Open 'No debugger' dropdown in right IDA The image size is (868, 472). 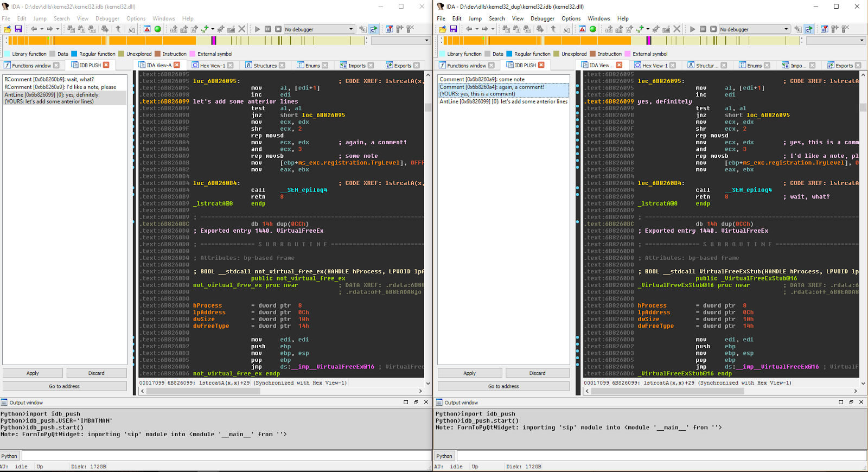coord(754,29)
